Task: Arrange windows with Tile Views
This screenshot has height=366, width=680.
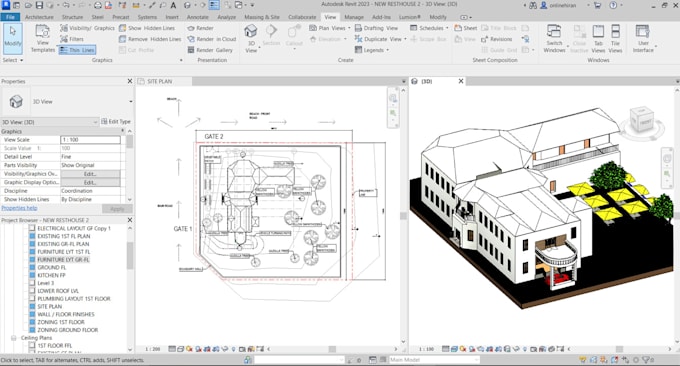Action: 615,39
